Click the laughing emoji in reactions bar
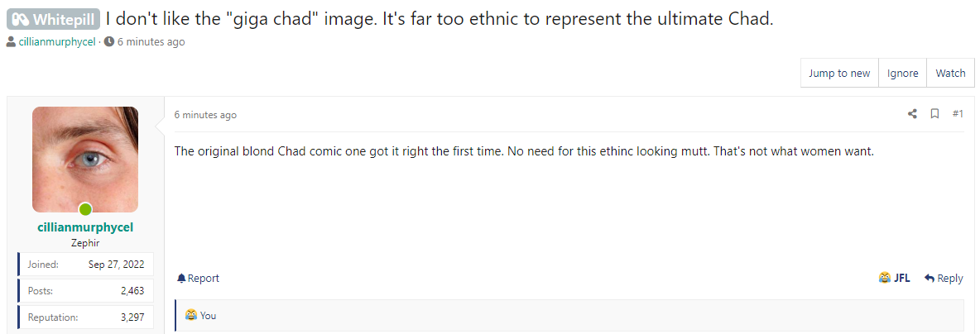This screenshot has width=980, height=334. 191,315
